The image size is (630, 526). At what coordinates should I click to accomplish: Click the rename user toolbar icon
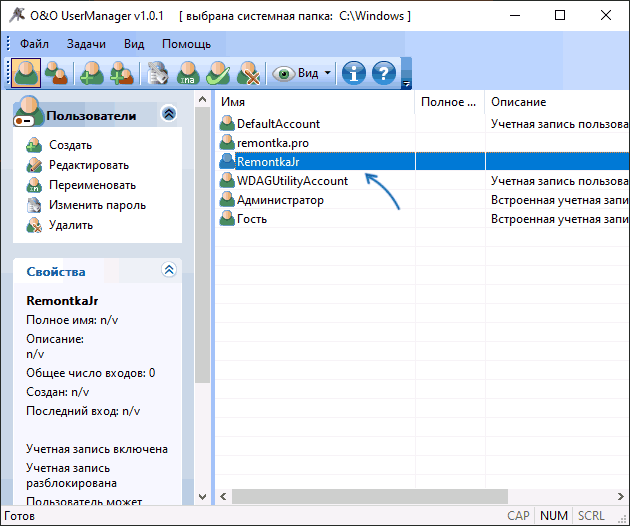188,73
